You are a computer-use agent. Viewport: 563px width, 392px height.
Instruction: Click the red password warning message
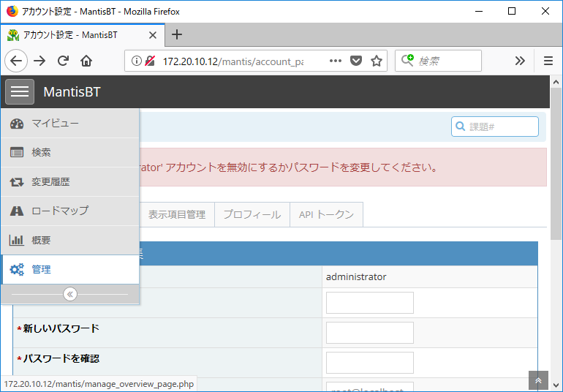coord(287,167)
